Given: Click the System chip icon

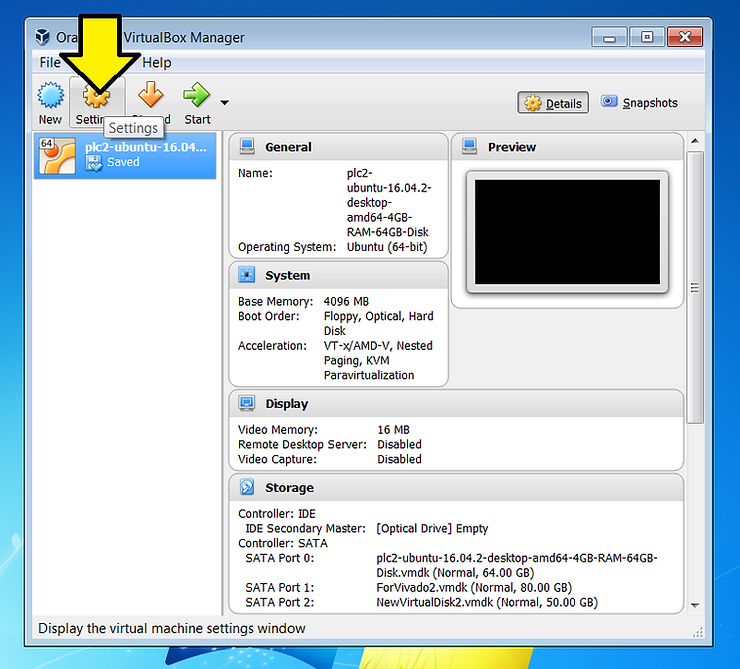Looking at the screenshot, I should (247, 275).
